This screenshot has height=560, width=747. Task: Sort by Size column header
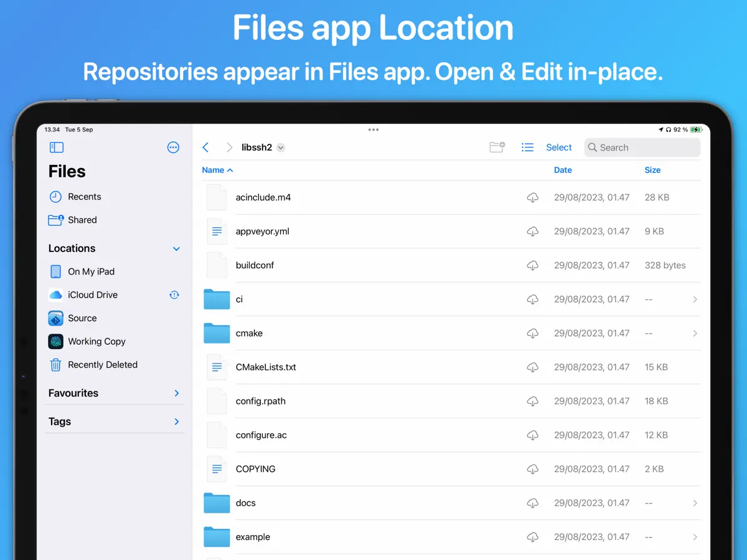652,170
